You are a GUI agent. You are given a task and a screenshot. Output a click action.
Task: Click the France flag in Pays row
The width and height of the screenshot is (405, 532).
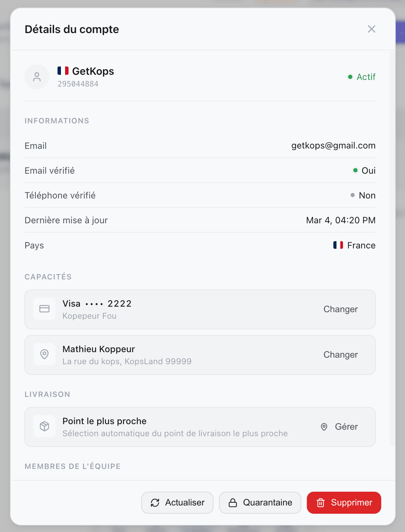(x=338, y=245)
